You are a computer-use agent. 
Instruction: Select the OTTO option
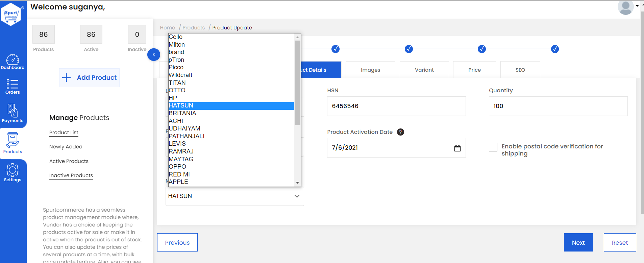(231, 90)
